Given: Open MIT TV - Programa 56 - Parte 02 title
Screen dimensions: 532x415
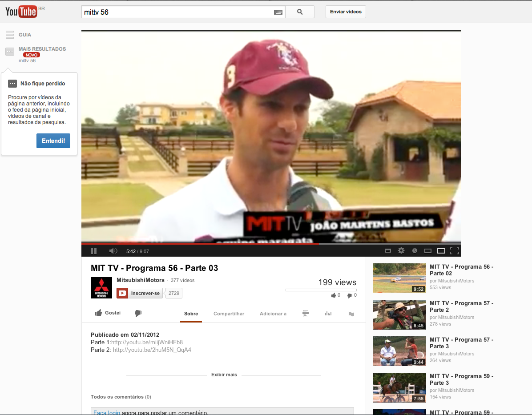Looking at the screenshot, I should pos(461,270).
